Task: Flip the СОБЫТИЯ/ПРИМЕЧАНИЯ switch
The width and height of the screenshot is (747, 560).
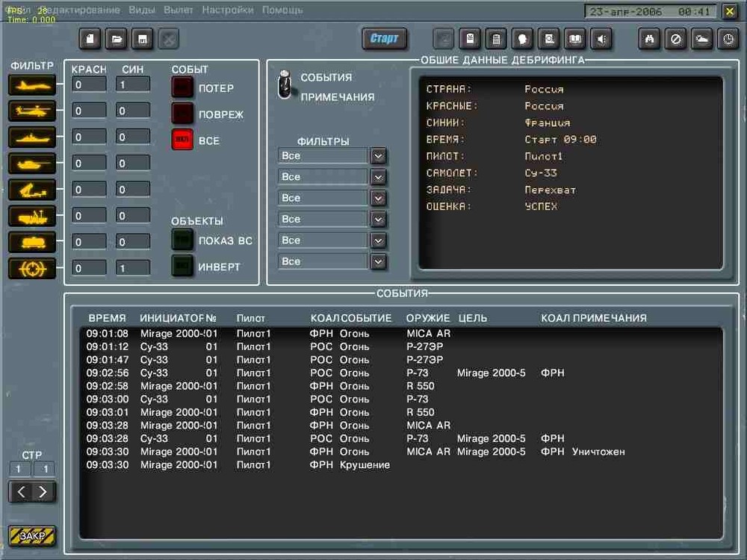Action: [x=284, y=86]
